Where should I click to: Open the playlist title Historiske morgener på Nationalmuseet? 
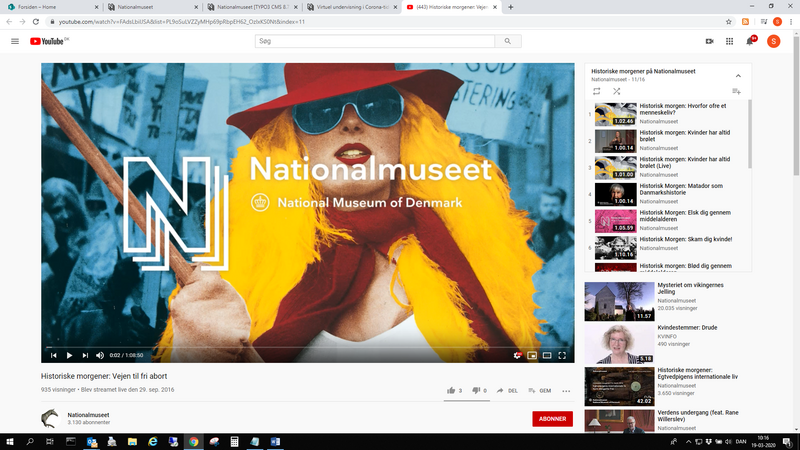coord(643,71)
